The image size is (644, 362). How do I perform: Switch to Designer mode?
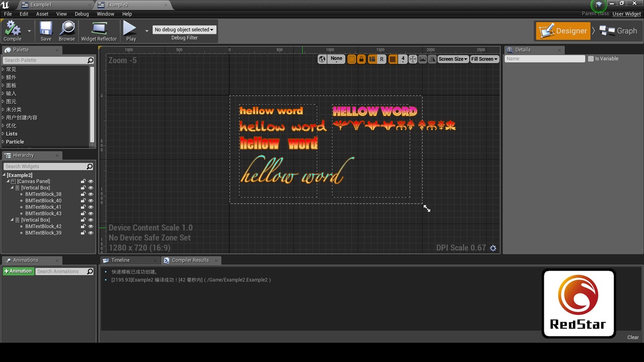pyautogui.click(x=563, y=31)
